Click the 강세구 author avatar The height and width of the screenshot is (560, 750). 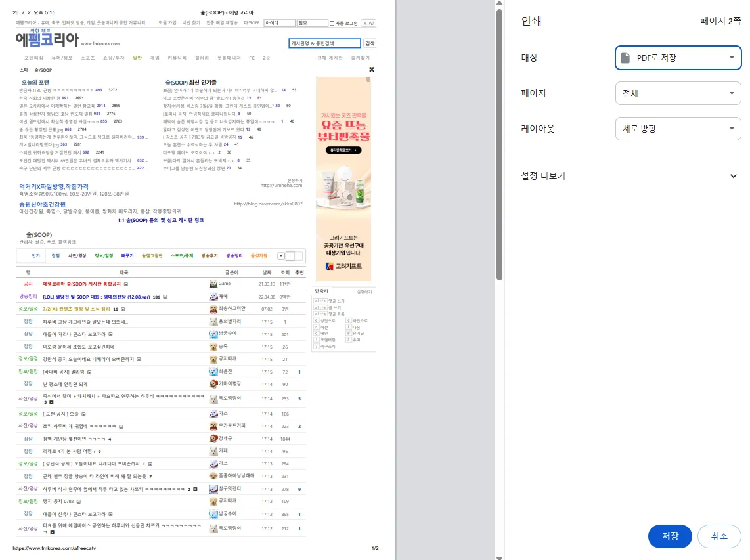[x=213, y=439]
